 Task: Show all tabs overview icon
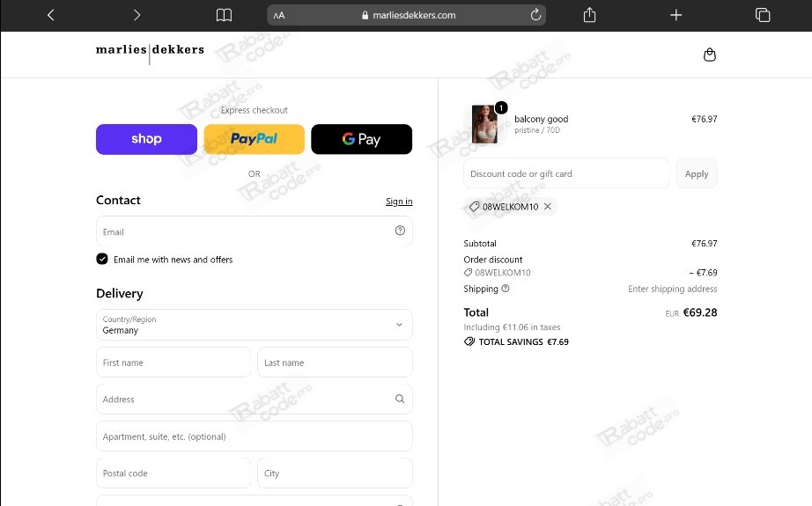pos(763,15)
